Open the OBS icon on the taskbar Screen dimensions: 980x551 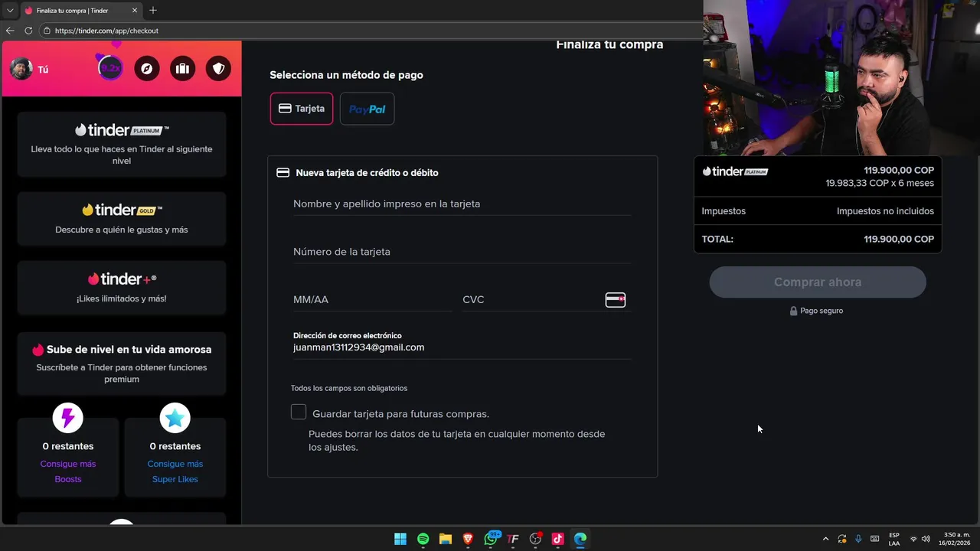point(535,539)
